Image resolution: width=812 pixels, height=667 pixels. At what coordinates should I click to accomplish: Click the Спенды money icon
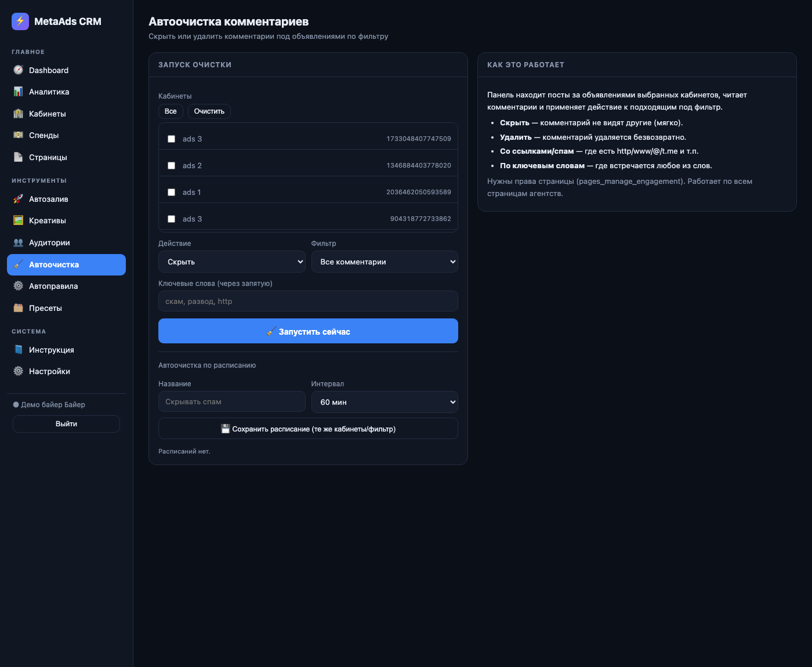tap(19, 135)
